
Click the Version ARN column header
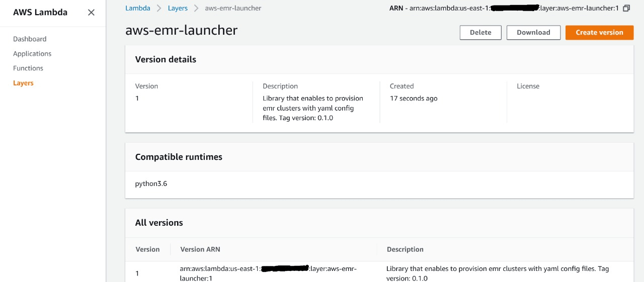[200, 249]
